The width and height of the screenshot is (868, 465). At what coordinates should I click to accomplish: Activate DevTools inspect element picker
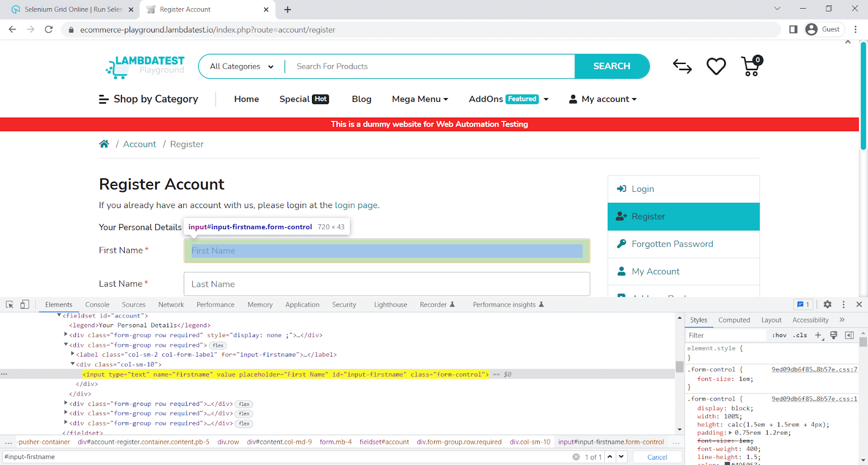tap(10, 305)
